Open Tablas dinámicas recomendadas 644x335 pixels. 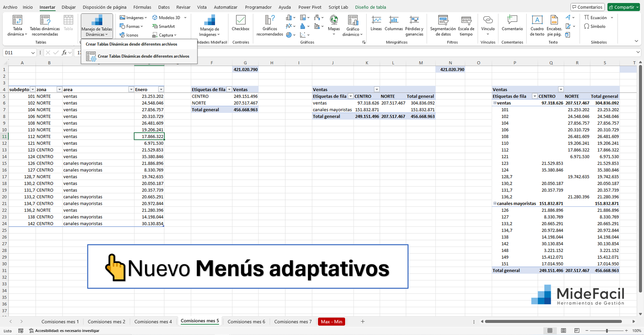click(45, 25)
